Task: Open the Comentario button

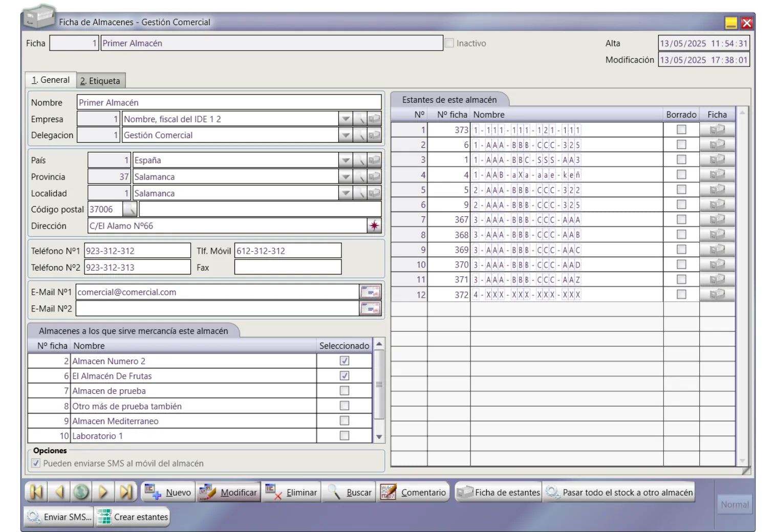Action: pos(413,492)
